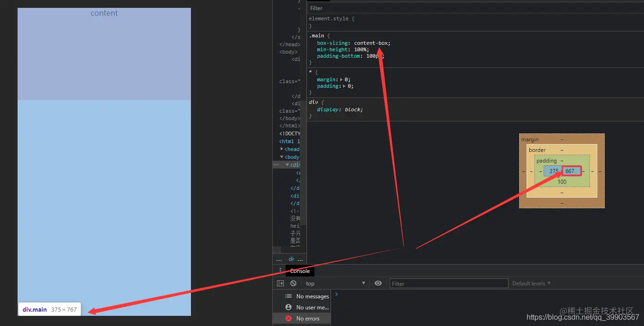Toggle the console sidebar icon

280,284
